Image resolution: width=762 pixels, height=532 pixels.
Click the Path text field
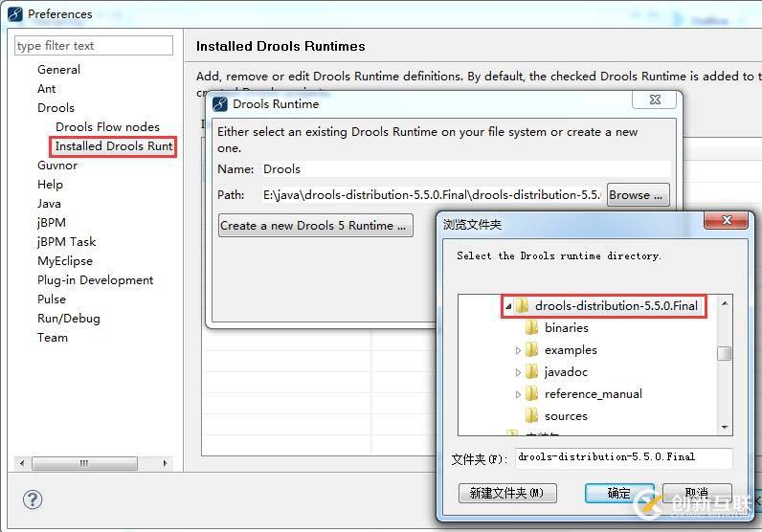point(431,195)
